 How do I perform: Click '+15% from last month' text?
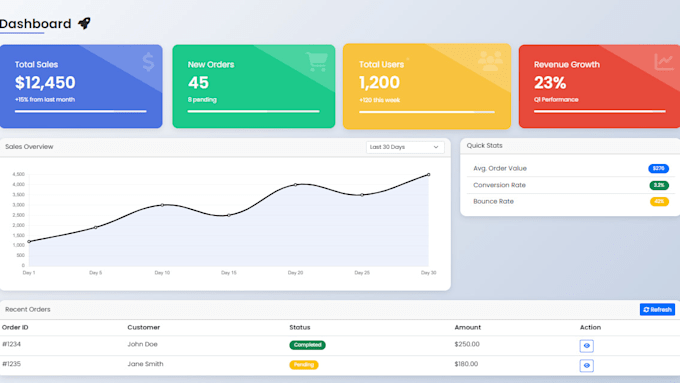(x=45, y=99)
